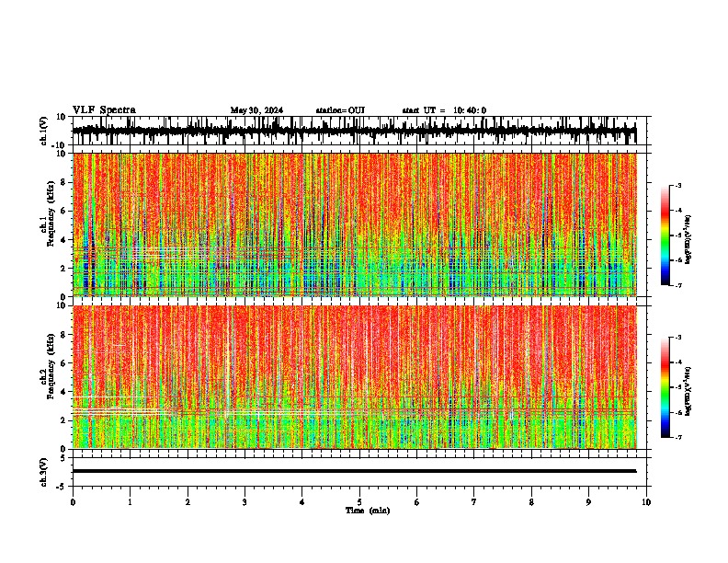Click time-axis tick label "9"
Screen dimensions: 728x563
click(588, 502)
